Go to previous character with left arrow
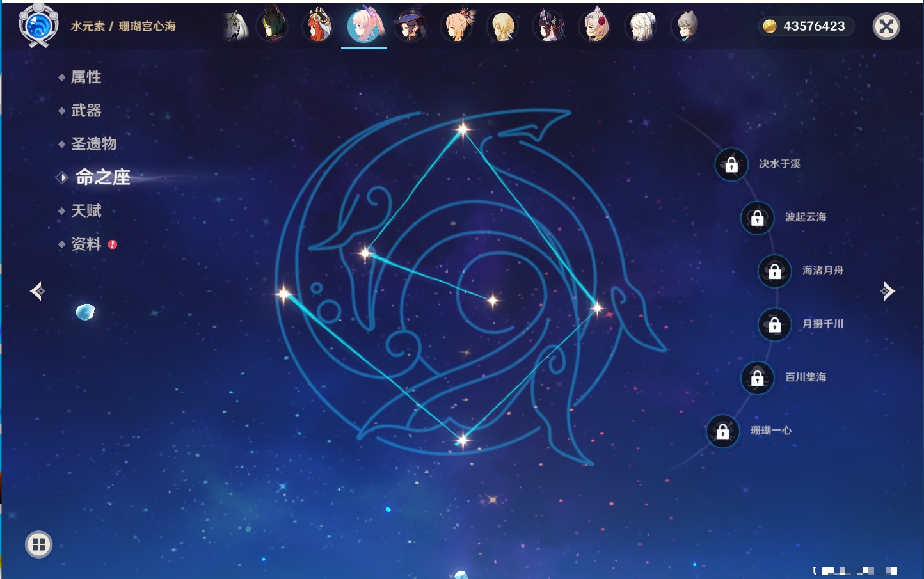Screen dimensions: 924x579 click(x=37, y=291)
